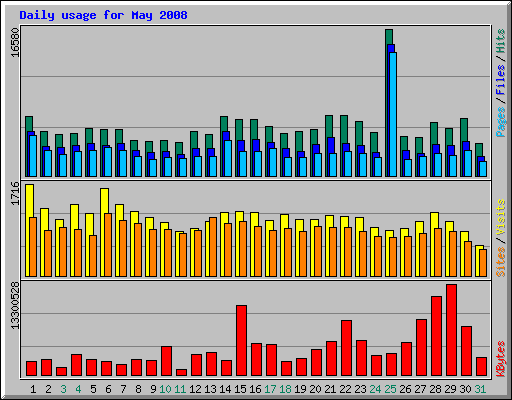The height and width of the screenshot is (400, 512).
Task: Click the red KBytes bar for day 30
Action: coord(466,351)
